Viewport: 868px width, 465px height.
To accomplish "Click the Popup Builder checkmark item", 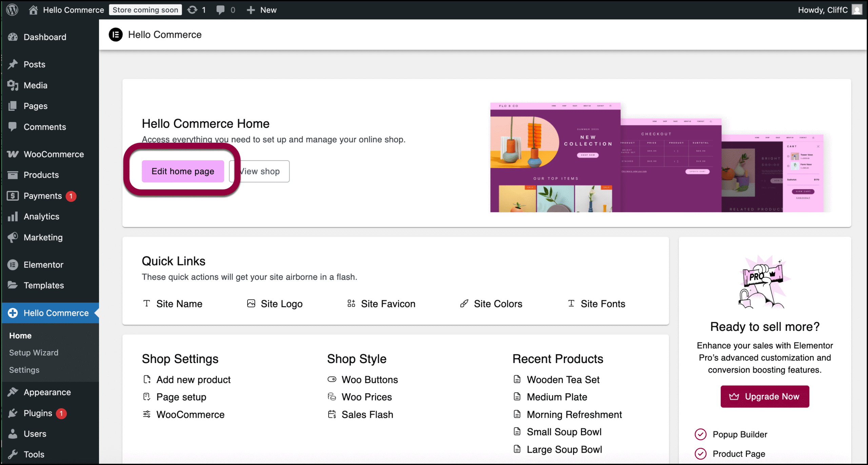I will [731, 434].
